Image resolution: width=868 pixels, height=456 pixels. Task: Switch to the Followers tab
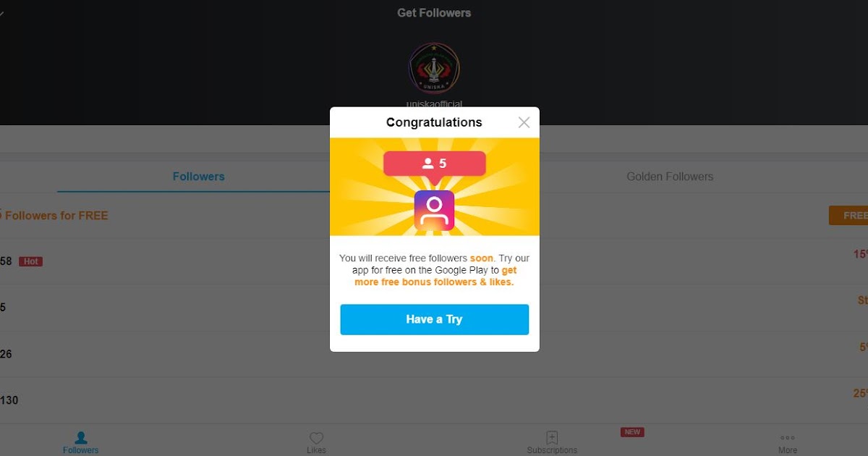(198, 177)
